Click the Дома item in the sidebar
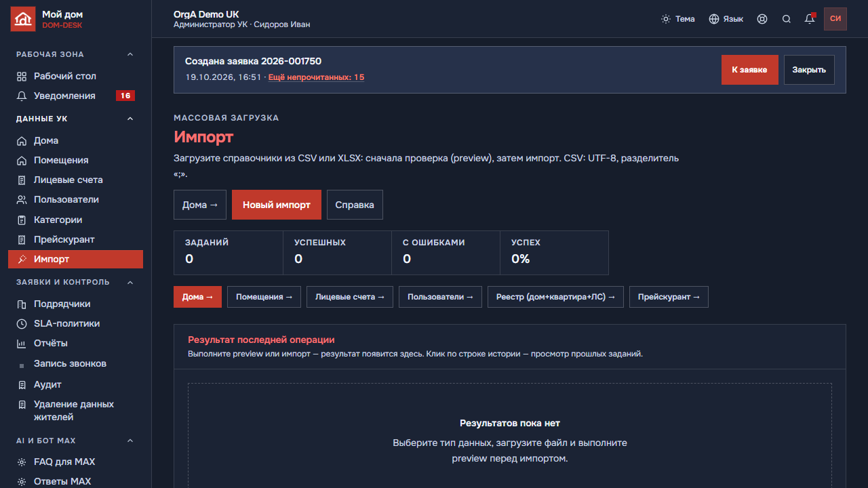The height and width of the screenshot is (488, 868). 76,141
